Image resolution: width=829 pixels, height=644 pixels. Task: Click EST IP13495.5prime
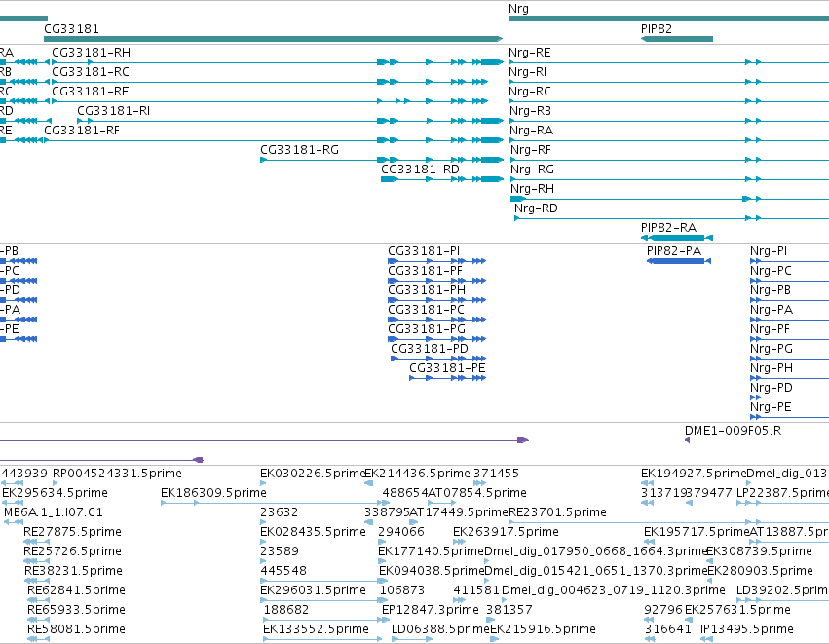pos(747,629)
